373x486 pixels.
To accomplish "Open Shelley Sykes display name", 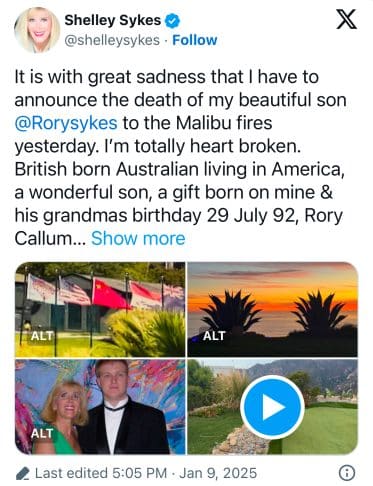I will [113, 21].
